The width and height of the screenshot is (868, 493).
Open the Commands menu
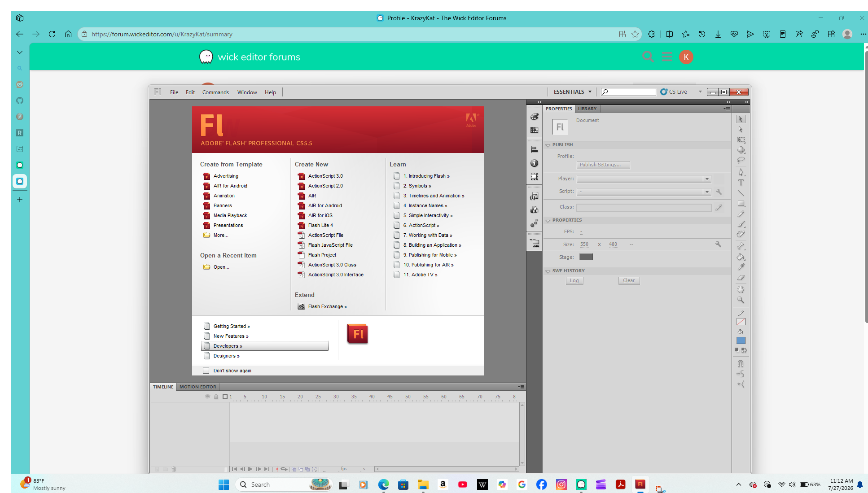pyautogui.click(x=215, y=92)
